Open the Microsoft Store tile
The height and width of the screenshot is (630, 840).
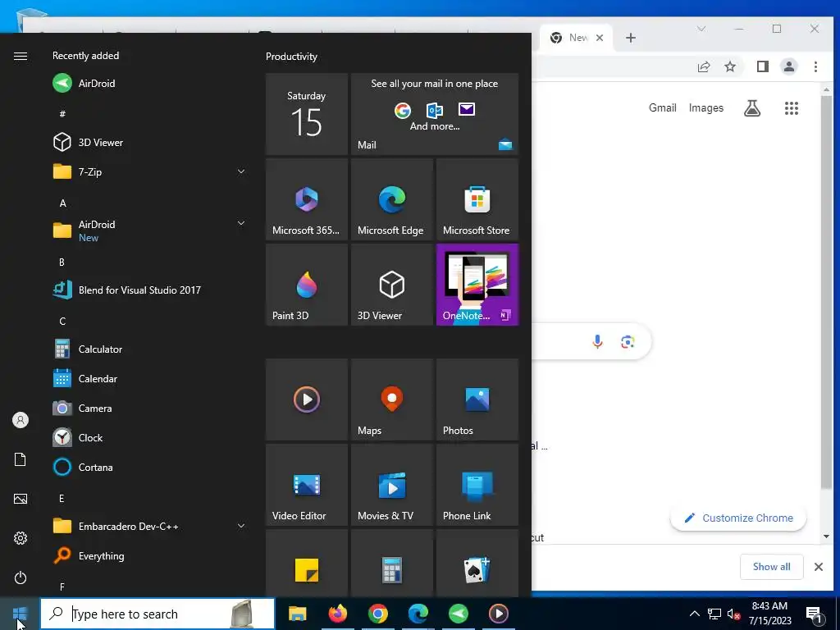tap(477, 199)
